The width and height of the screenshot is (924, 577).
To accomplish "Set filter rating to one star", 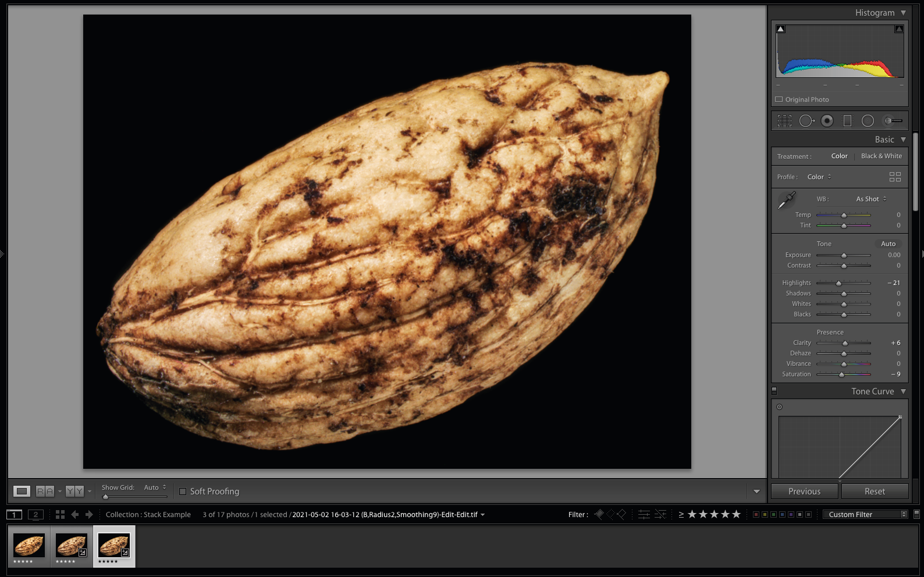I will pyautogui.click(x=692, y=514).
